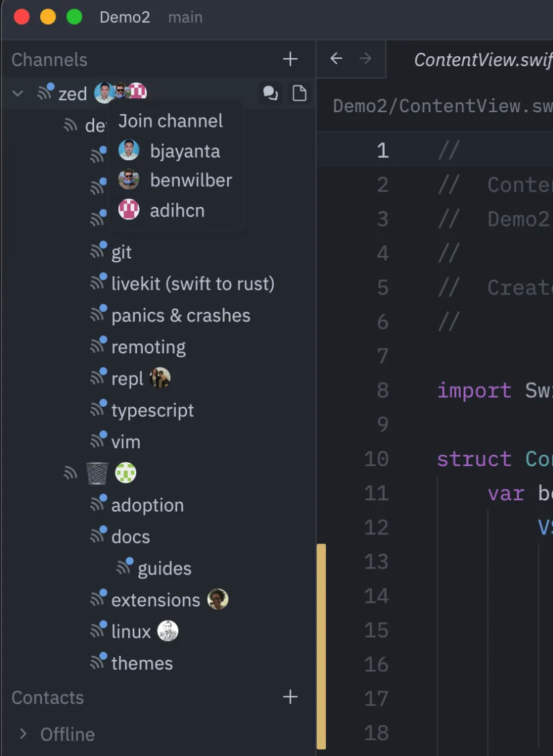The height and width of the screenshot is (756, 553).
Task: Click line number 10 in the gutter
Action: pyautogui.click(x=377, y=459)
